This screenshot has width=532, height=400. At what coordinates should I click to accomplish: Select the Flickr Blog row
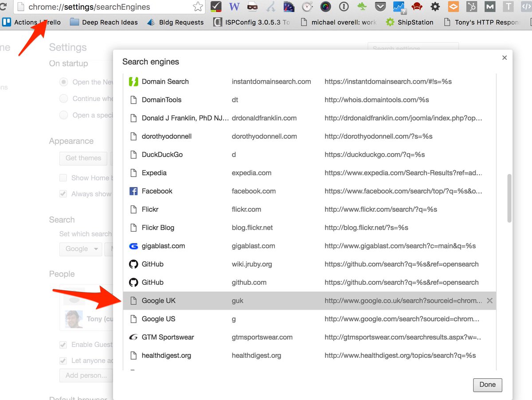click(309, 228)
